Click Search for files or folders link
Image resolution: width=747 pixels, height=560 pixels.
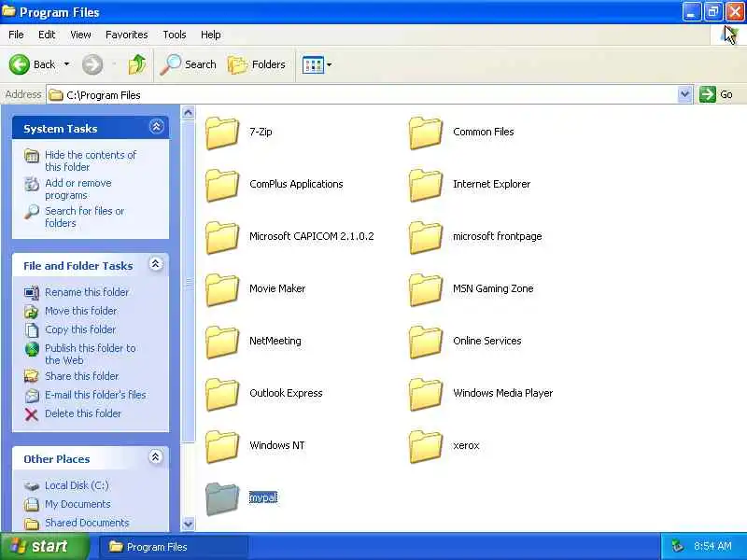85,217
